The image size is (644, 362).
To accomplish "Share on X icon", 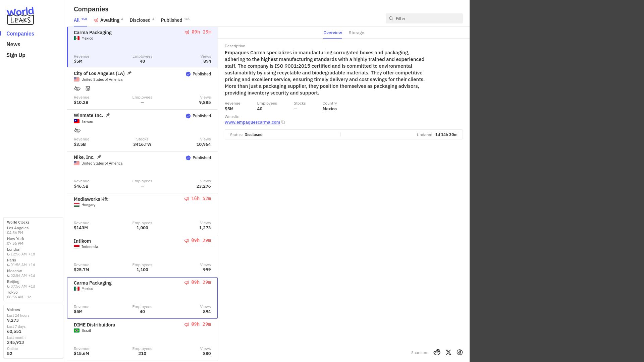I will (x=448, y=352).
